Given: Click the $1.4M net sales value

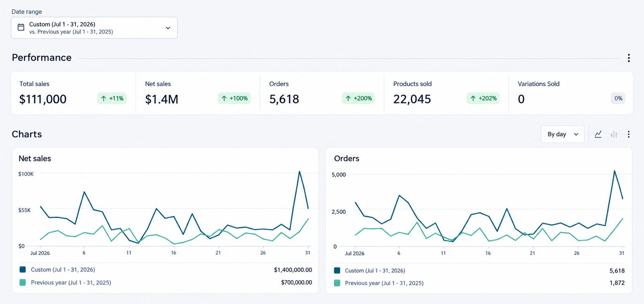Looking at the screenshot, I should 162,99.
